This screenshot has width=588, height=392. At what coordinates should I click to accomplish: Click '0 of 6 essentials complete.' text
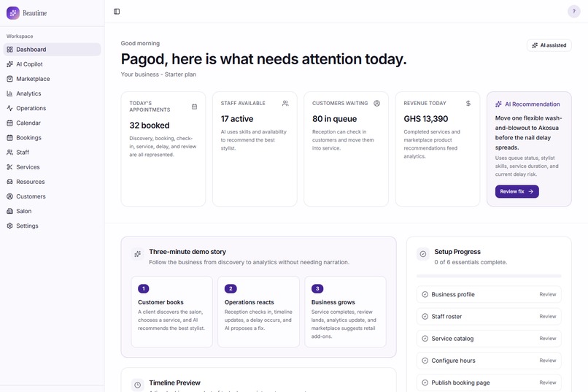pos(471,262)
